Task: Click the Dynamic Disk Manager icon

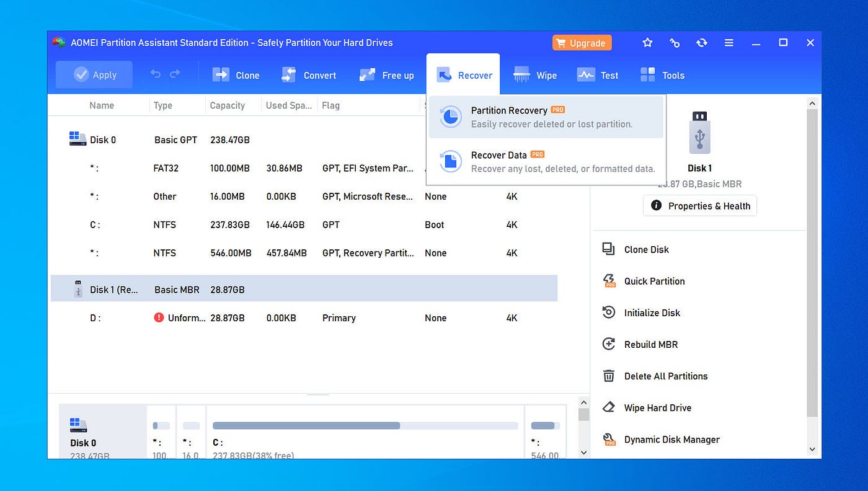Action: [x=609, y=440]
